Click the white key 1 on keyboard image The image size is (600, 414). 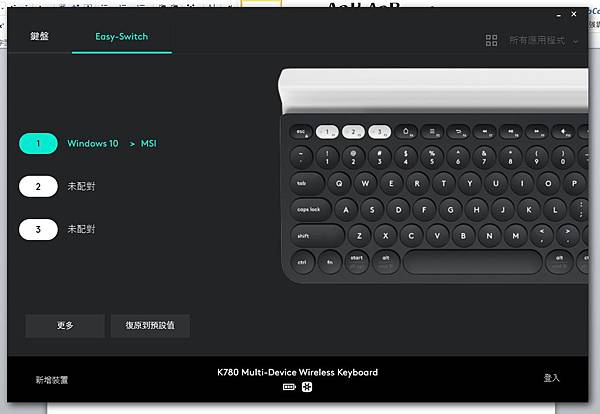click(327, 132)
